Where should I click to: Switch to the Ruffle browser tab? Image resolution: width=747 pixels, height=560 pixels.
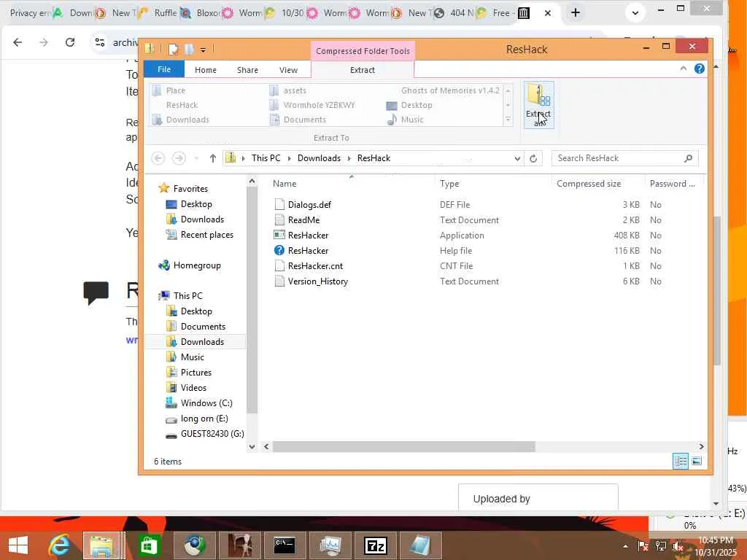tap(160, 13)
